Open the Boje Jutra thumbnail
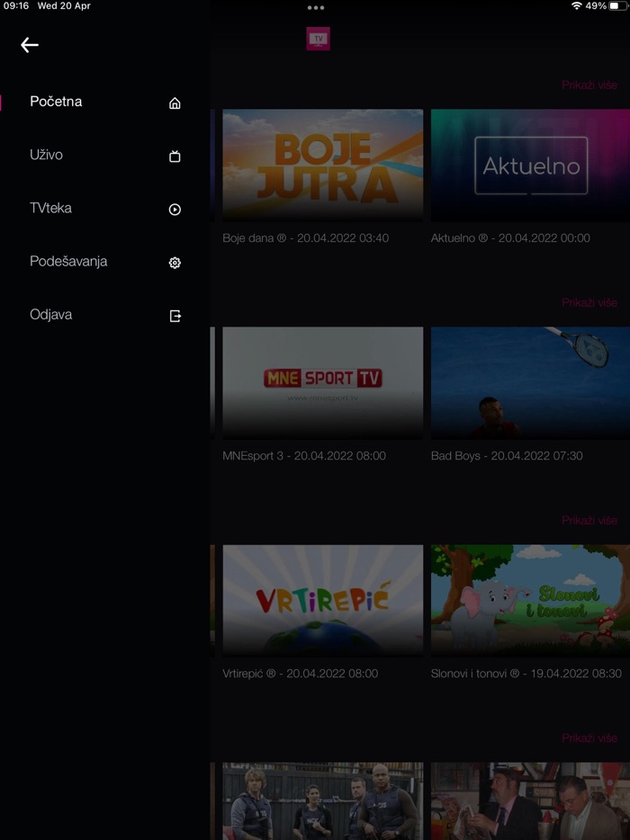Image resolution: width=630 pixels, height=840 pixels. click(323, 165)
